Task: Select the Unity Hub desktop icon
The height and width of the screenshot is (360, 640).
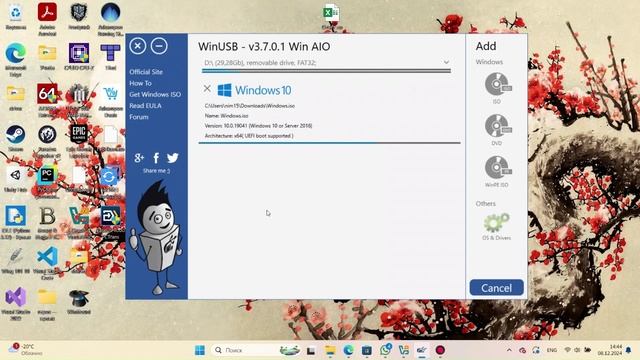Action: tap(16, 179)
